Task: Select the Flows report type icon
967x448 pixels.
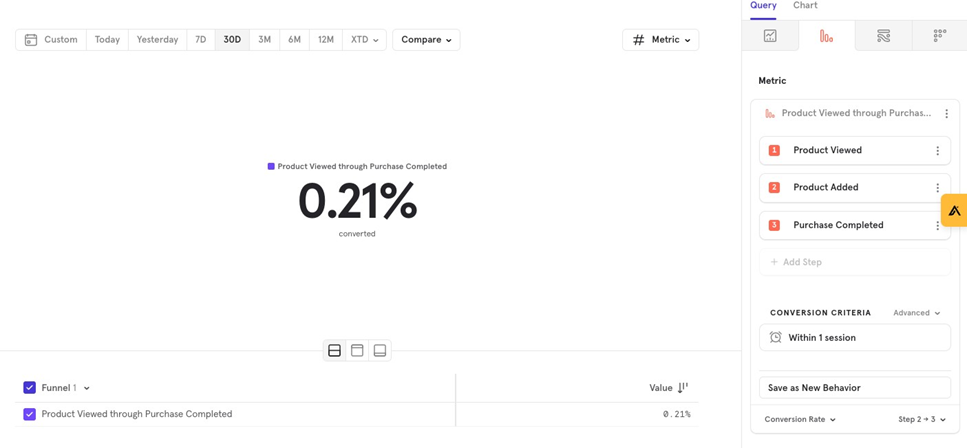Action: [883, 36]
